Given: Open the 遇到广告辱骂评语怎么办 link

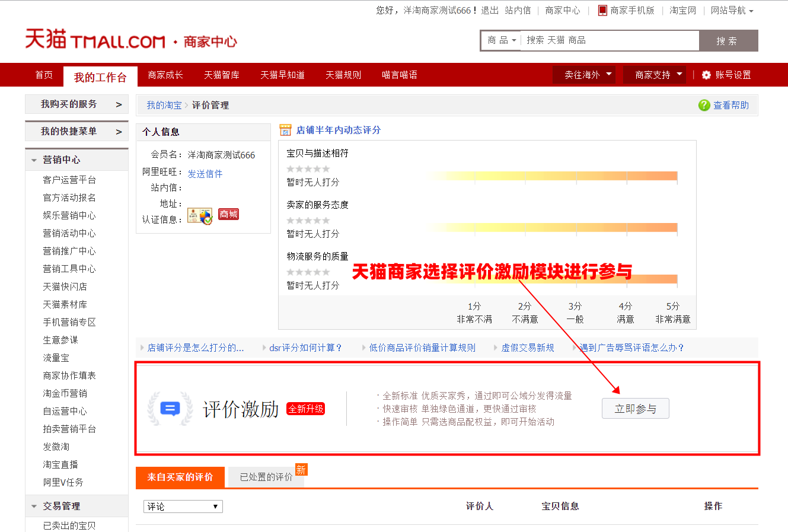Looking at the screenshot, I should [x=631, y=348].
